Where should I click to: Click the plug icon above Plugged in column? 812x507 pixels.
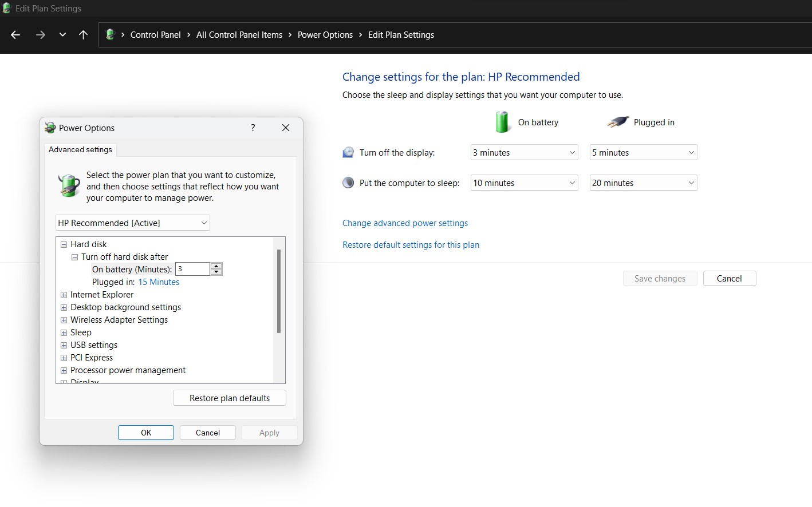click(617, 121)
